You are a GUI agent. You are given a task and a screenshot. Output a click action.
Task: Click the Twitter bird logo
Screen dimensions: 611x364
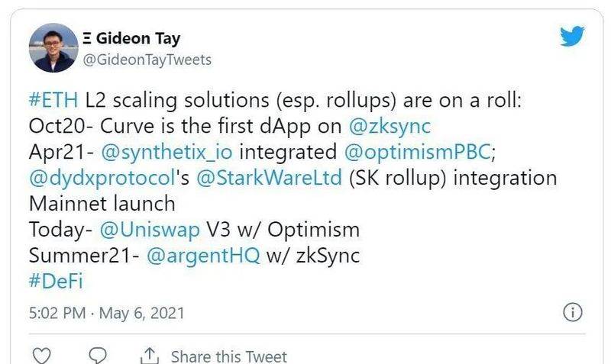[x=572, y=36]
